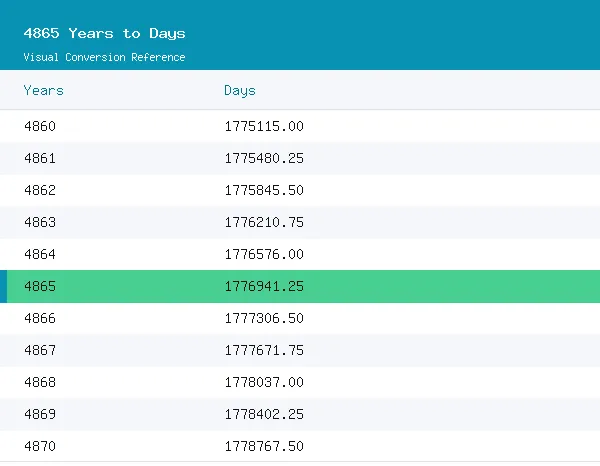Select the 1775115.00 days value
This screenshot has width=600, height=466.
point(264,126)
